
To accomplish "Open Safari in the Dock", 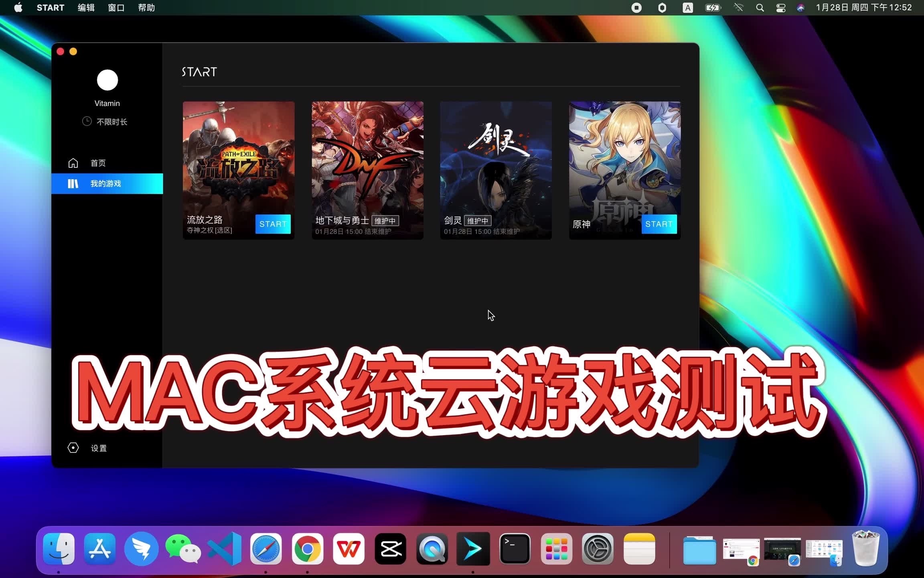I will point(266,549).
